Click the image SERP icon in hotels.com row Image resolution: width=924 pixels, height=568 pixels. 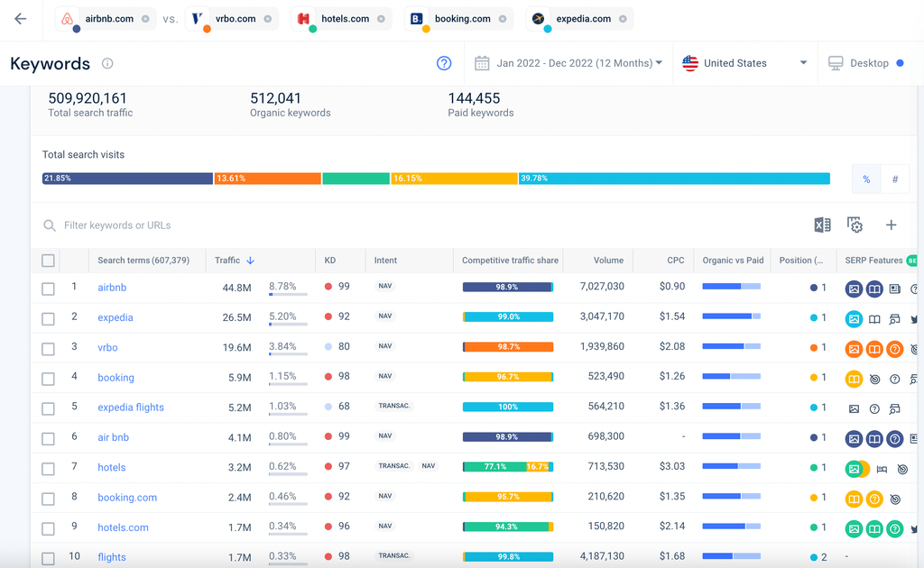[x=854, y=529]
